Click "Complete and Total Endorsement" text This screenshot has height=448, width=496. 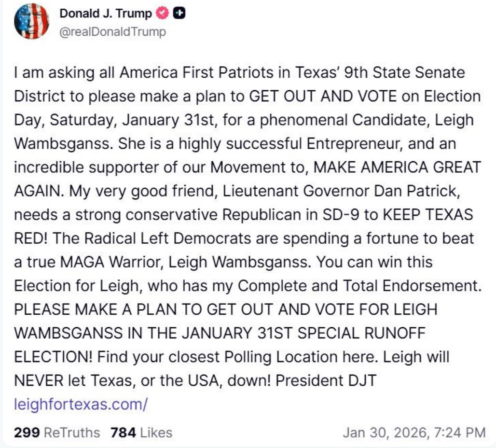click(360, 286)
